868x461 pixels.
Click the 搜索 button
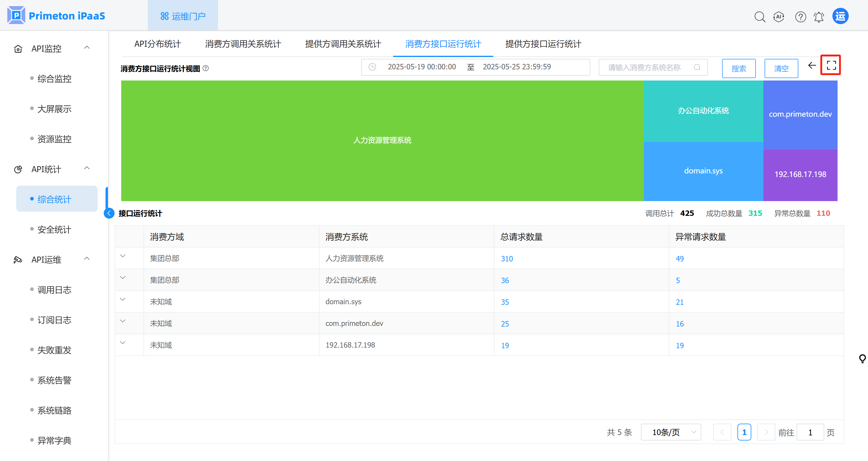click(x=738, y=68)
